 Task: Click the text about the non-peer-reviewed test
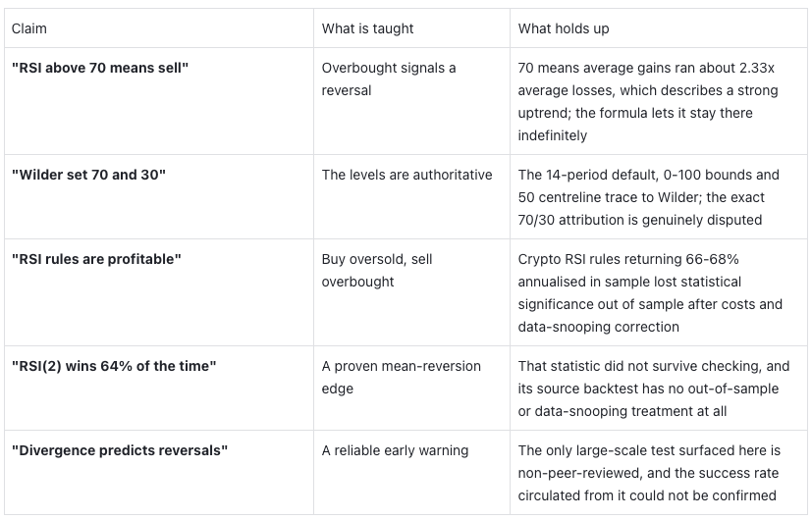[649, 473]
